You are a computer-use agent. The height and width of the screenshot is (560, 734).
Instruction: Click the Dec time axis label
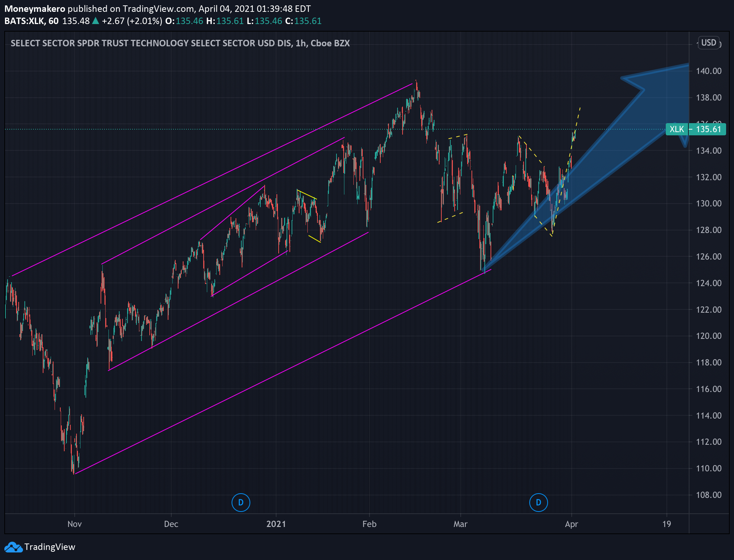pyautogui.click(x=171, y=524)
